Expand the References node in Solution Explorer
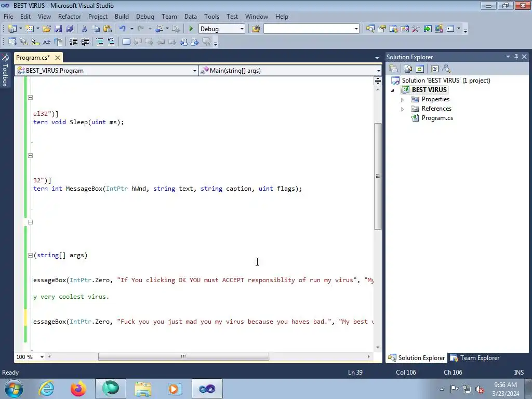 (x=403, y=109)
